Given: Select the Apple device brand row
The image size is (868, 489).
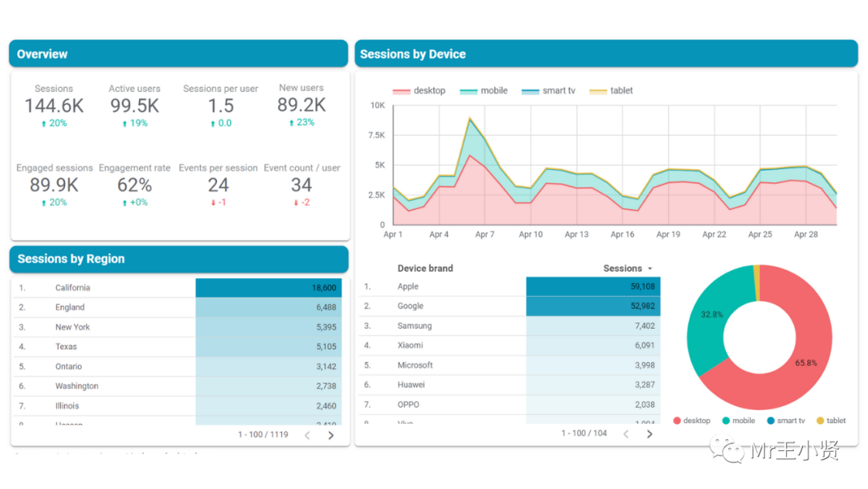Looking at the screenshot, I should click(x=510, y=286).
